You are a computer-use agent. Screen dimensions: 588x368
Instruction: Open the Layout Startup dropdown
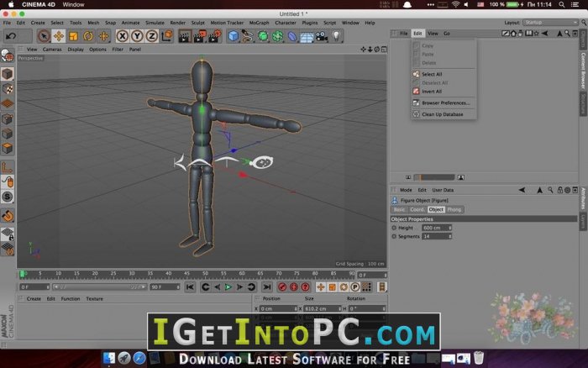click(550, 23)
